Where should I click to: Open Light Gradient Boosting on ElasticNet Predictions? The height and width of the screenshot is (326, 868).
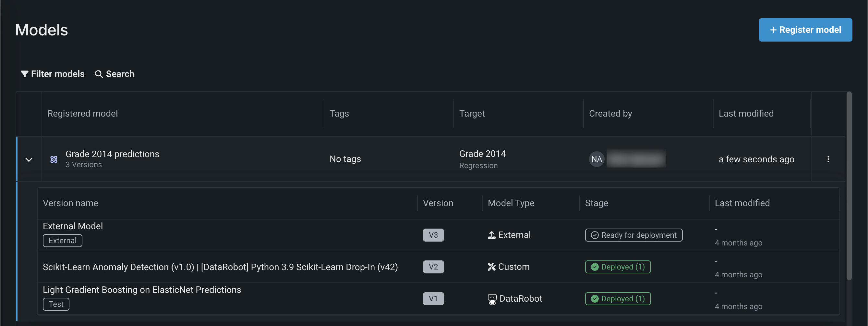(x=142, y=290)
